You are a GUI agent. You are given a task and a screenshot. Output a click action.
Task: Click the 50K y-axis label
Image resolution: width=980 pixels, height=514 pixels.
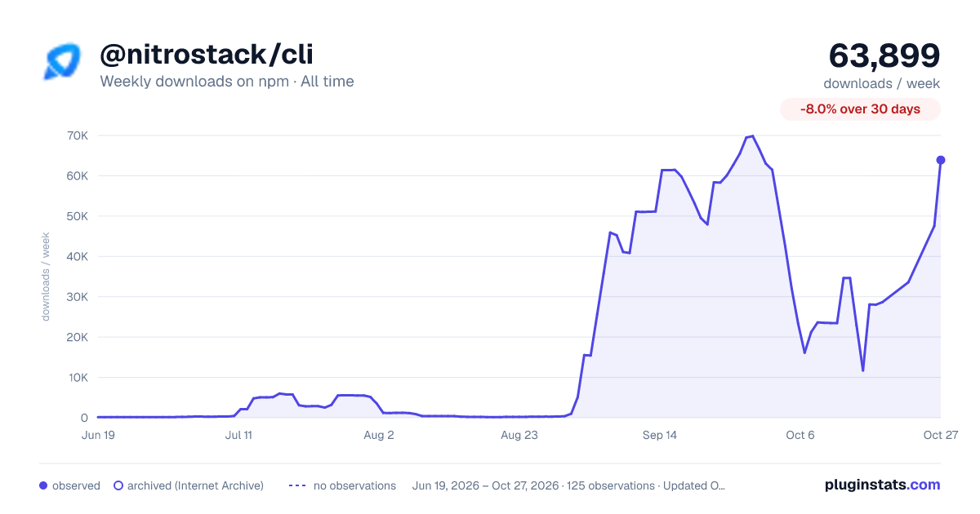(x=77, y=216)
